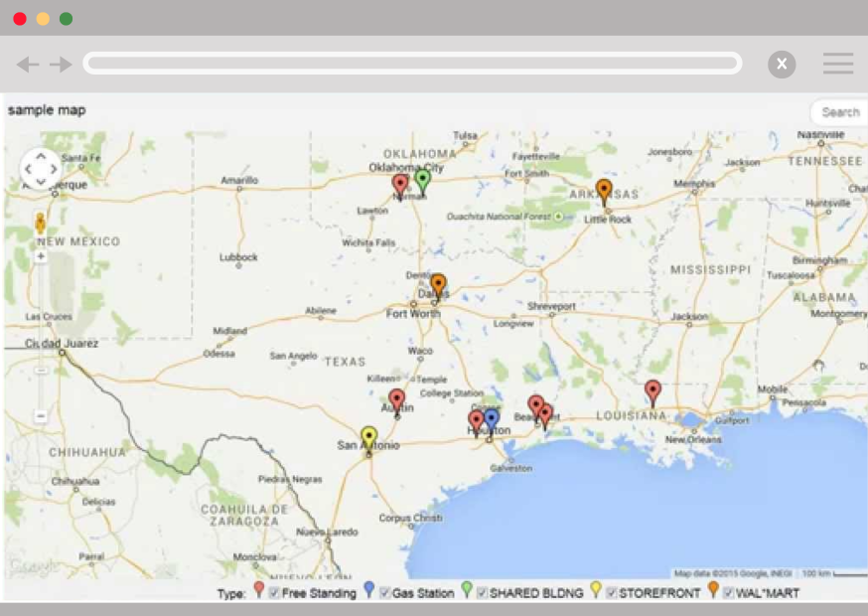The width and height of the screenshot is (868, 616).
Task: Pan the map north using the up arrow
Action: [40, 157]
